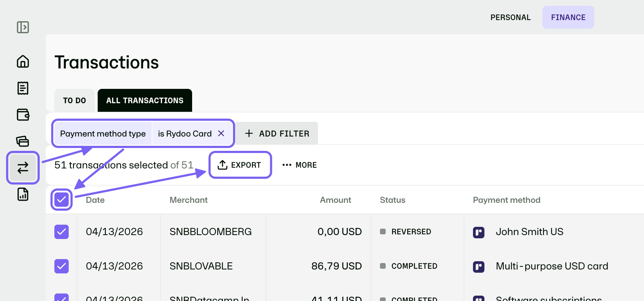Switch to PERSONAL view
The width and height of the screenshot is (644, 301).
pyautogui.click(x=511, y=17)
